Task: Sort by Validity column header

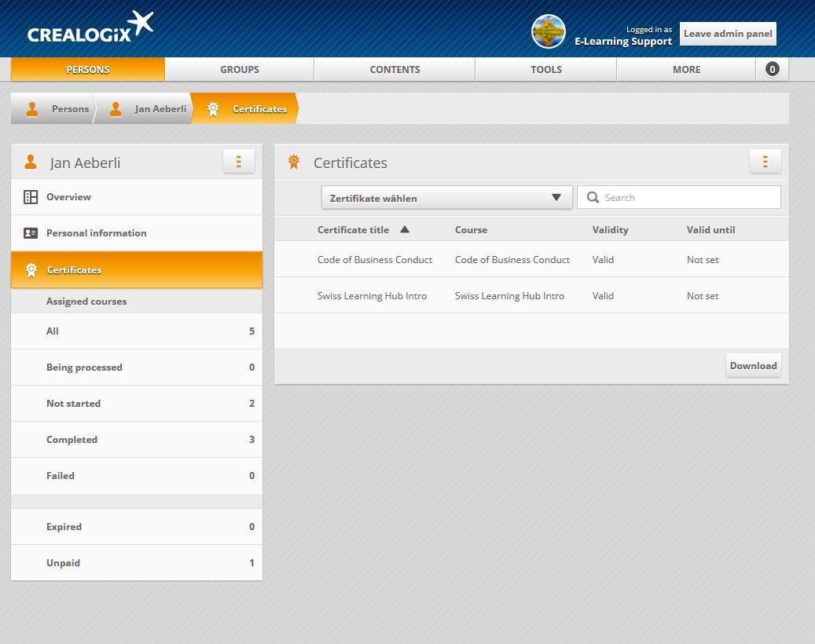Action: click(610, 229)
